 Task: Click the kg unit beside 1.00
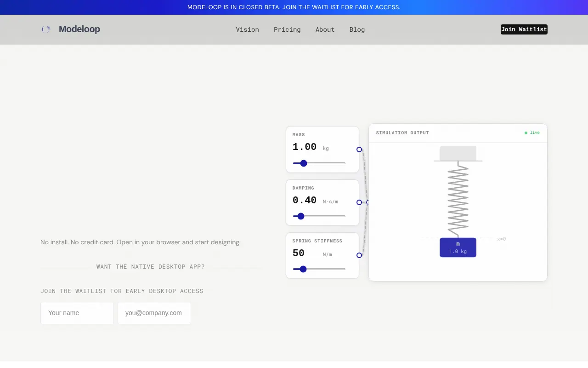point(326,149)
